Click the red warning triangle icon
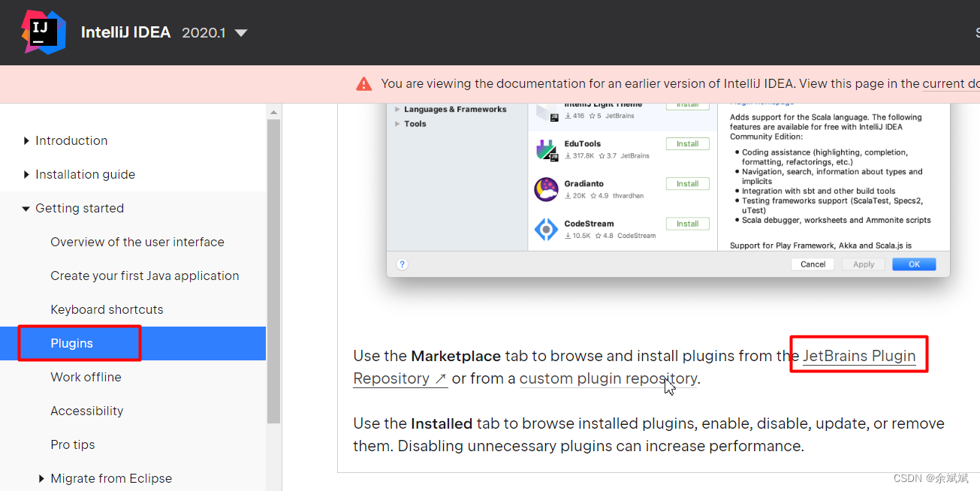The width and height of the screenshot is (980, 491). 364,84
